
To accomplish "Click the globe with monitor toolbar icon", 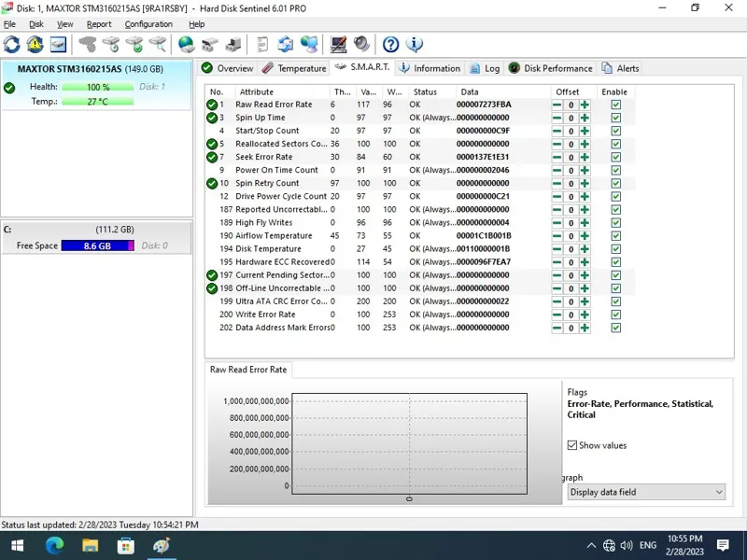I will pyautogui.click(x=309, y=44).
